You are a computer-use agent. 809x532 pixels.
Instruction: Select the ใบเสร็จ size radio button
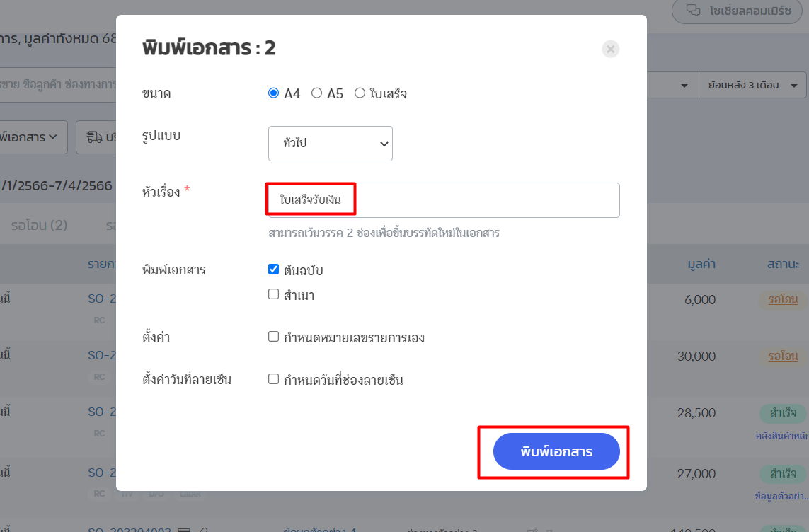click(x=360, y=93)
